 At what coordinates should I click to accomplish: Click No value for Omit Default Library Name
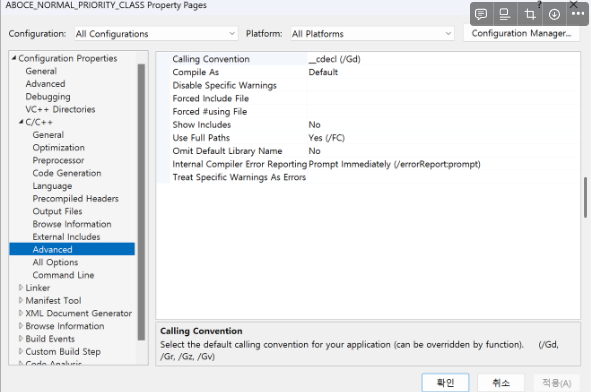pyautogui.click(x=314, y=151)
